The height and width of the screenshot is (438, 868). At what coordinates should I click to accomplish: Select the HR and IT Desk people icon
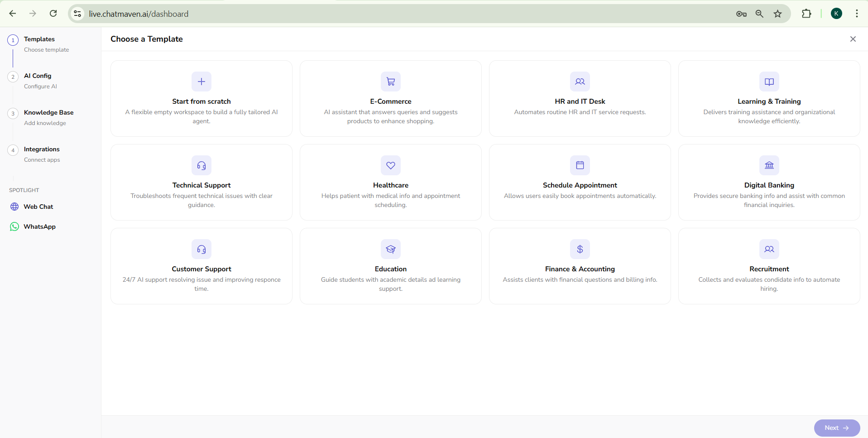coord(580,82)
